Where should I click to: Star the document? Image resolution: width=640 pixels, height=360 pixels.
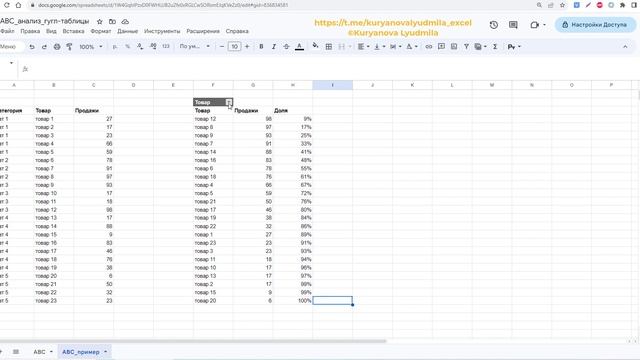pos(100,21)
